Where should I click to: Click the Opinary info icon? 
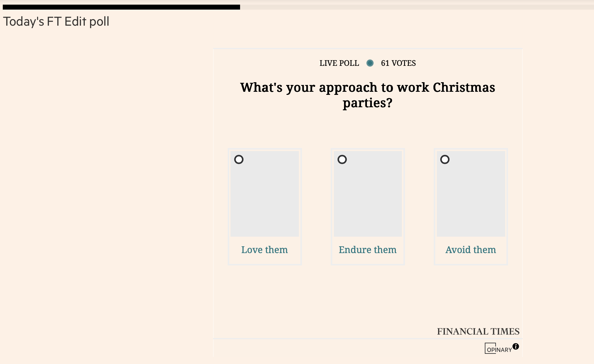point(516,346)
